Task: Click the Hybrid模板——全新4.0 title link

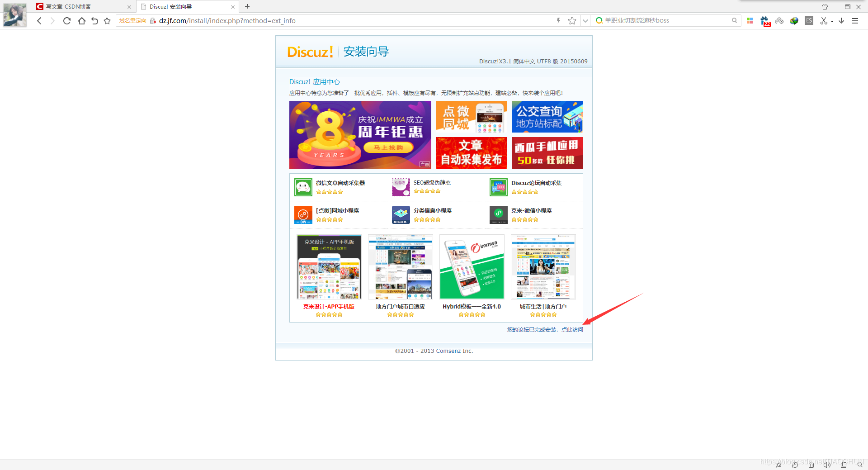Action: tap(472, 307)
